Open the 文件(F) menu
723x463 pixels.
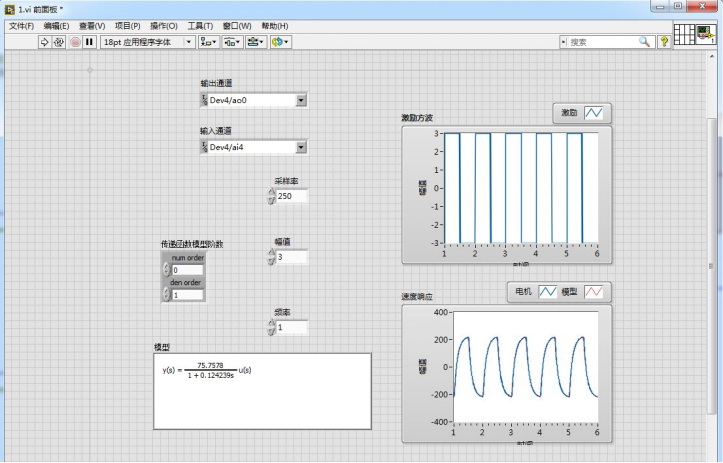coord(21,25)
